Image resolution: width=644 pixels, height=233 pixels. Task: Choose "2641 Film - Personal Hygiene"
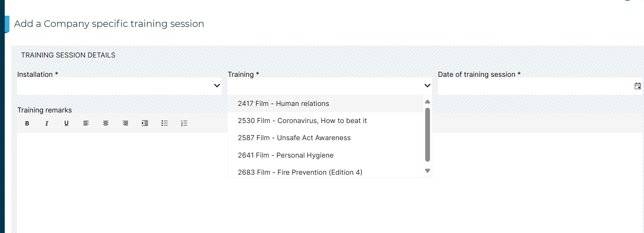pos(286,155)
